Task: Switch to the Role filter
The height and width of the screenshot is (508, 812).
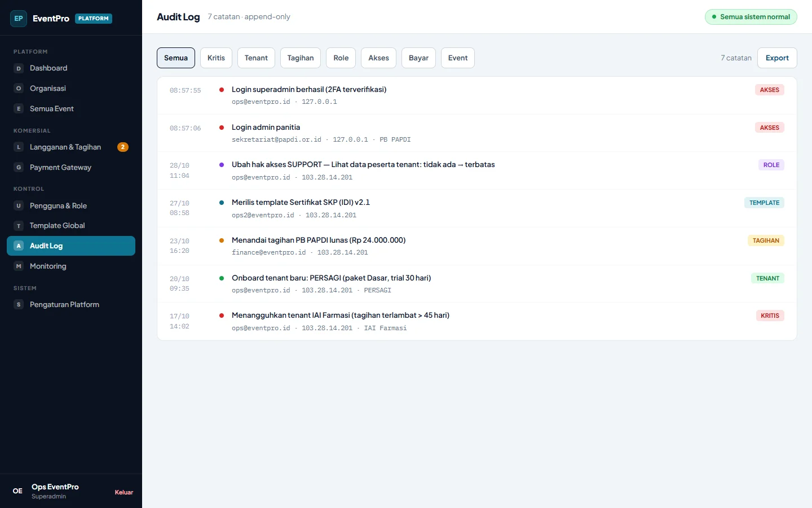Action: point(341,58)
